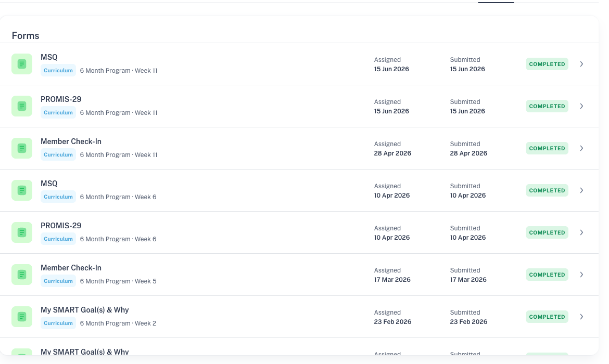
Task: Click the assigned date 28 Apr 2026
Action: (x=392, y=153)
